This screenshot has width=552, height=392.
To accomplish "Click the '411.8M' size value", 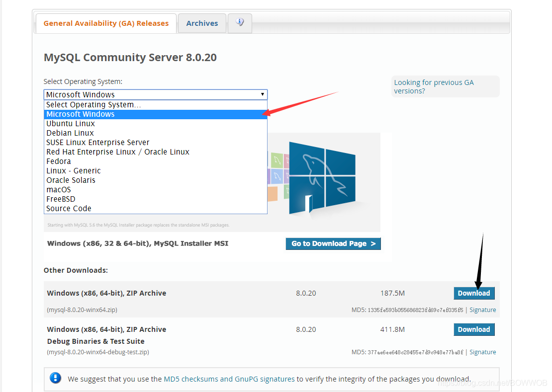I will click(x=392, y=329).
